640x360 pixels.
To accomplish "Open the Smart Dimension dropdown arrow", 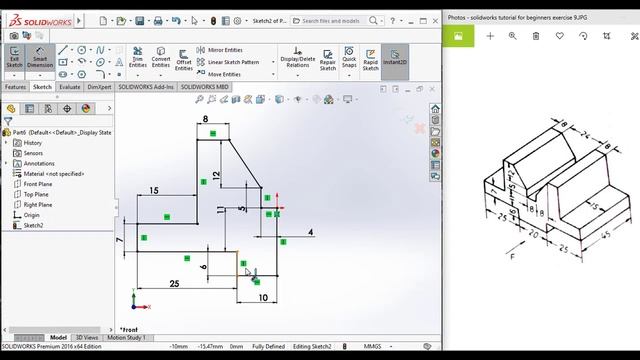I will (40, 76).
